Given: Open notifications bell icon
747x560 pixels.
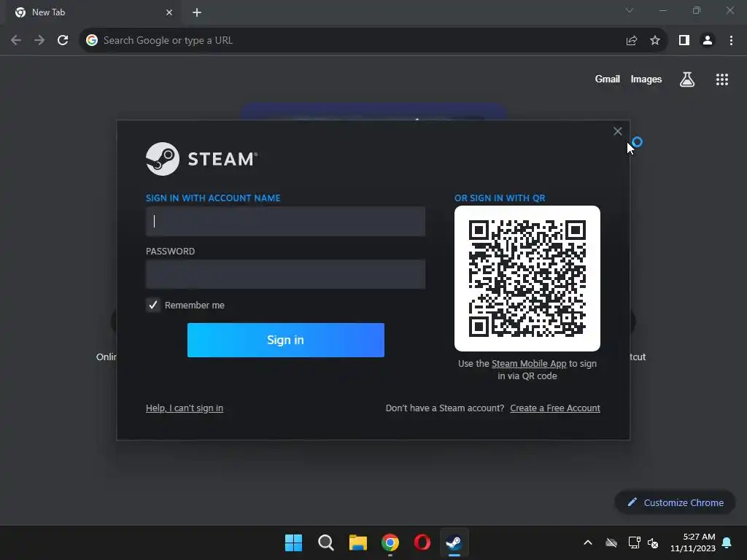Looking at the screenshot, I should coord(727,542).
